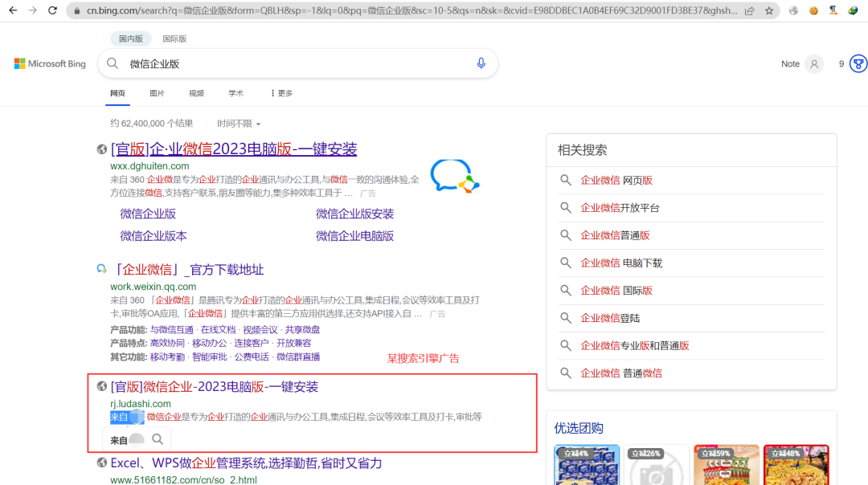Click favicon beside 「企业微信」官方下载地址 result

102,269
